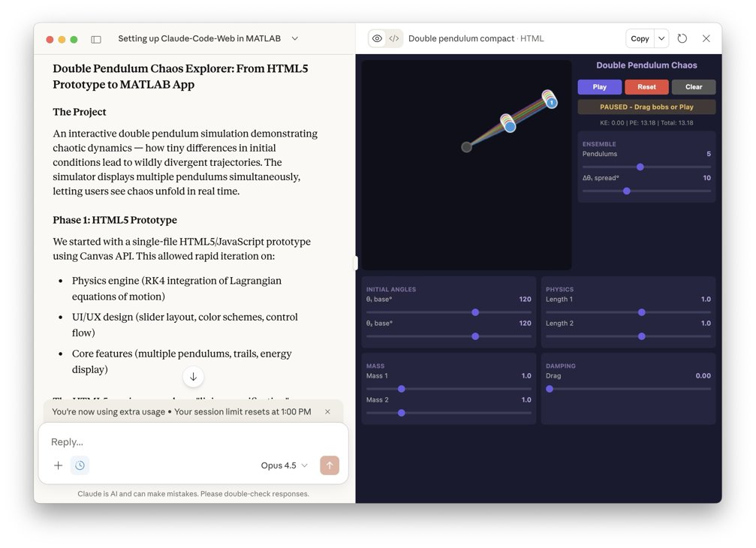Viewport: 756px width, 548px height.
Task: Adjust the θ1 base angle slider
Action: pyautogui.click(x=476, y=313)
